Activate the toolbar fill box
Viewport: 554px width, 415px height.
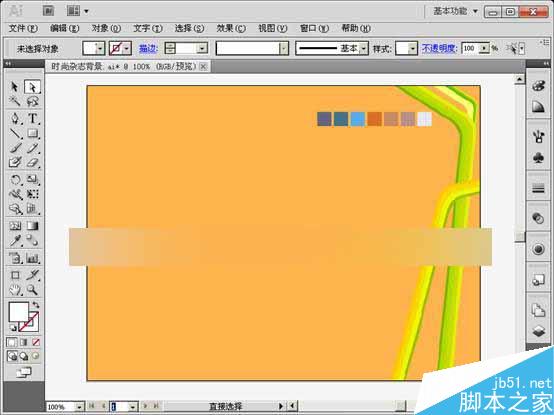(x=18, y=312)
